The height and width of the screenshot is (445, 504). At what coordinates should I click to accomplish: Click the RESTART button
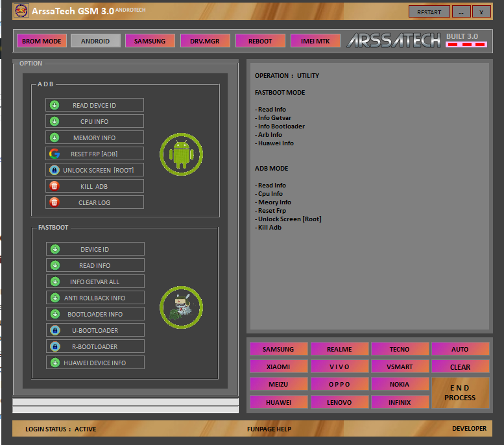click(429, 12)
